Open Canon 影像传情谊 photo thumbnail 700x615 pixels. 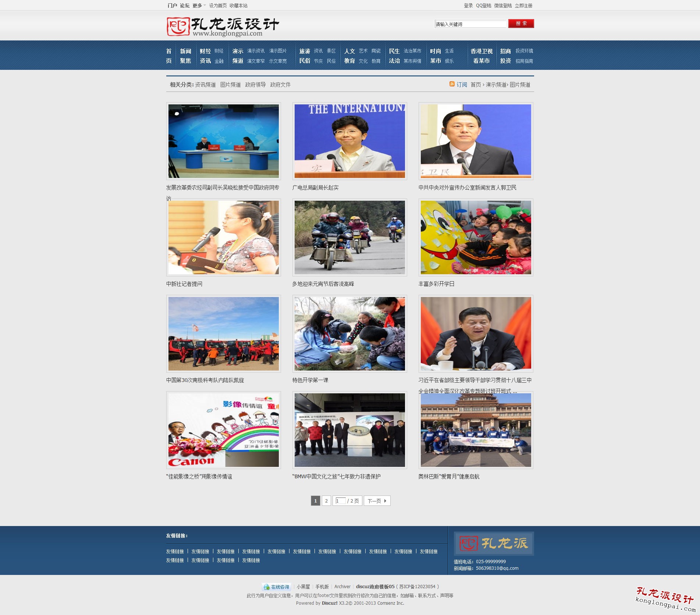(x=224, y=430)
